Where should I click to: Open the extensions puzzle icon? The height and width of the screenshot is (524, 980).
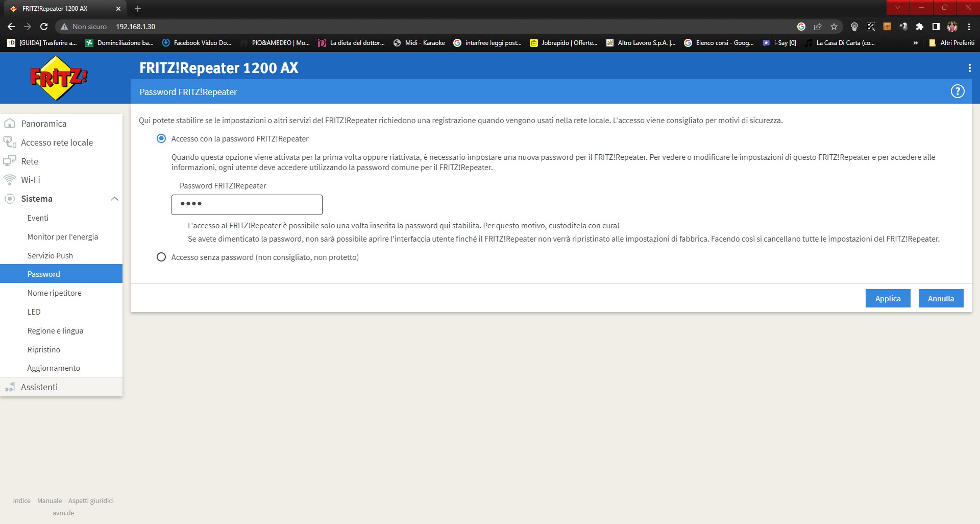coord(920,27)
